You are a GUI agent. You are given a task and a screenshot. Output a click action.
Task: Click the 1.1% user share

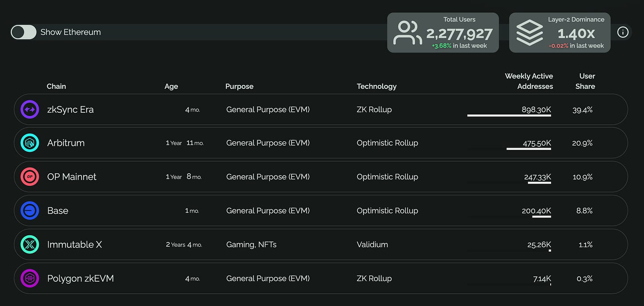tap(585, 245)
